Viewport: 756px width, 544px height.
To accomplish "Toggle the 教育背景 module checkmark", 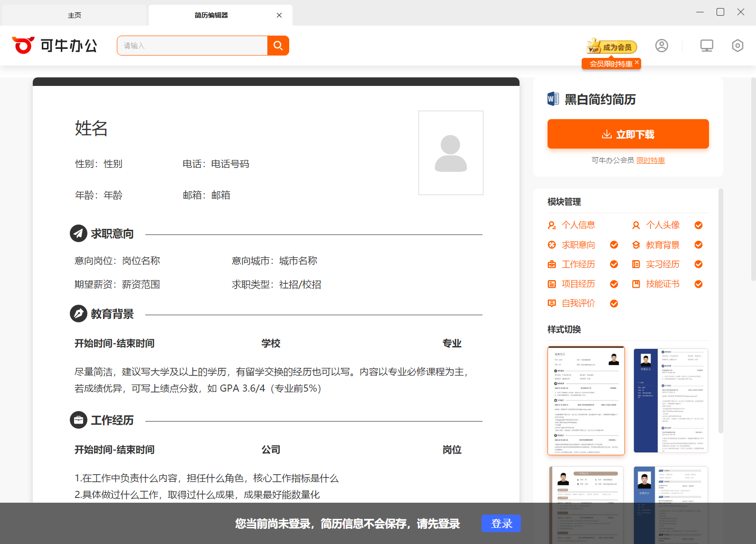I will pyautogui.click(x=699, y=245).
